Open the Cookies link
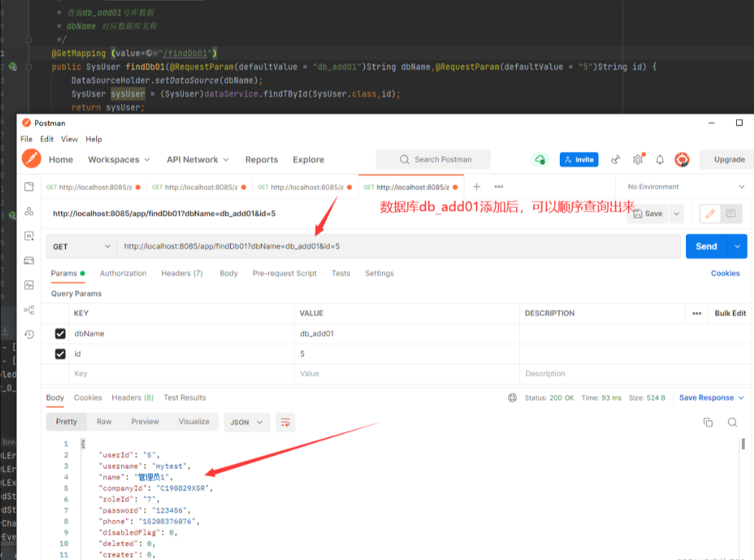Screen dimensions: 754x560 click(x=725, y=273)
